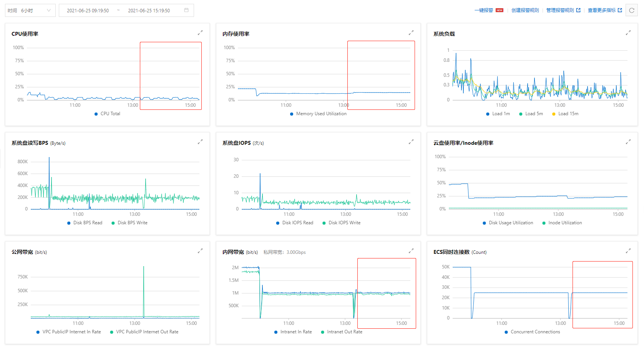
Task: Toggle the Disk IOPS Write legend series
Action: [x=341, y=223]
